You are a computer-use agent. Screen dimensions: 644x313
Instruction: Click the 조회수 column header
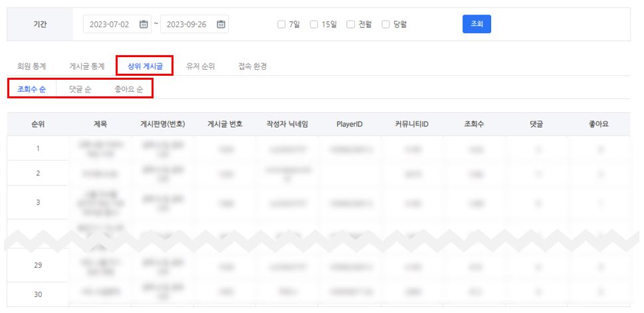coord(474,124)
